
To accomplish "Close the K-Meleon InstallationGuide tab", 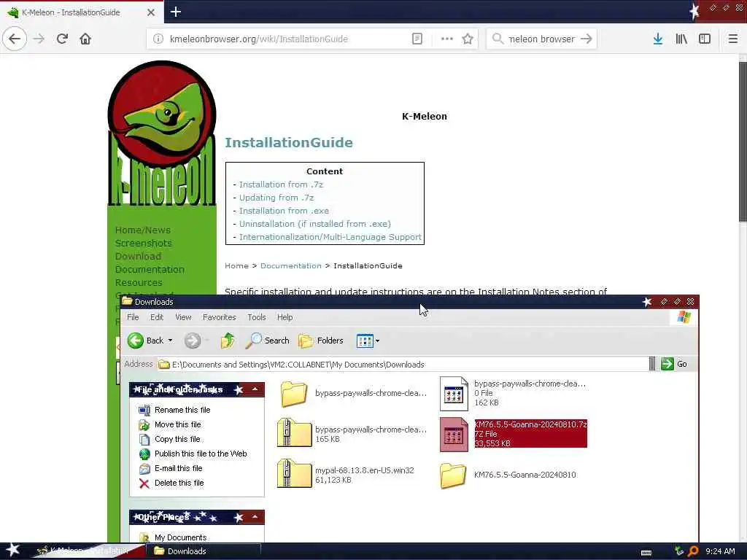I will click(150, 12).
